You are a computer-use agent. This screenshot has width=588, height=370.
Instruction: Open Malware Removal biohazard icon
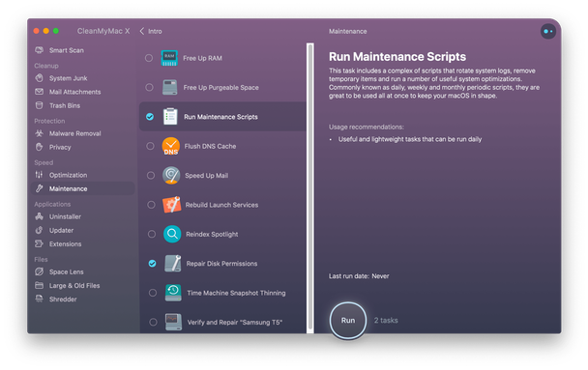pos(39,133)
